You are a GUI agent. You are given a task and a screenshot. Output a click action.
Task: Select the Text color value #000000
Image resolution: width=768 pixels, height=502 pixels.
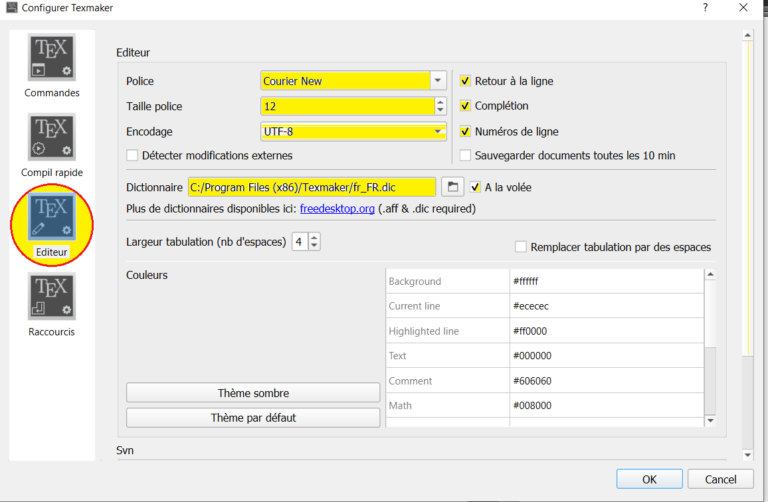coord(606,356)
